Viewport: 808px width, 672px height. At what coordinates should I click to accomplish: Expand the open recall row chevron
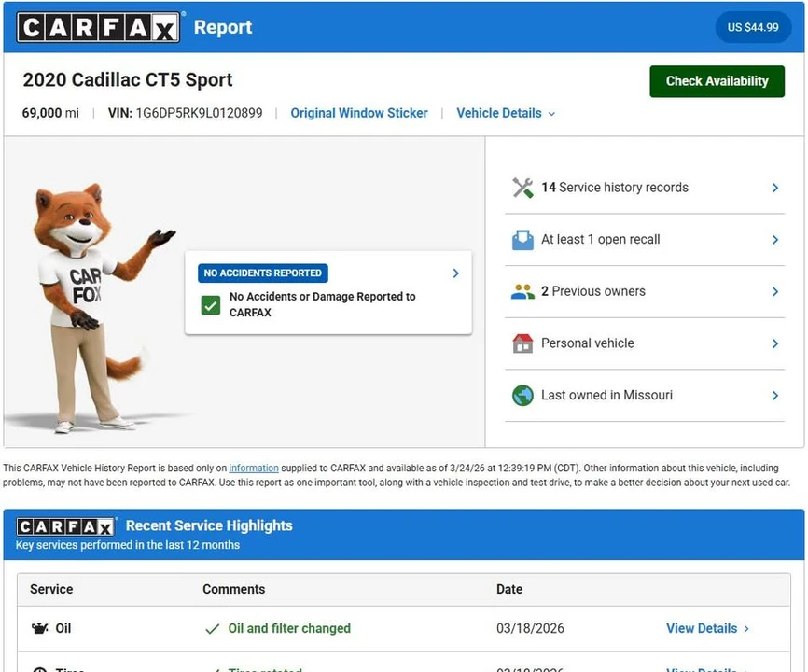775,240
